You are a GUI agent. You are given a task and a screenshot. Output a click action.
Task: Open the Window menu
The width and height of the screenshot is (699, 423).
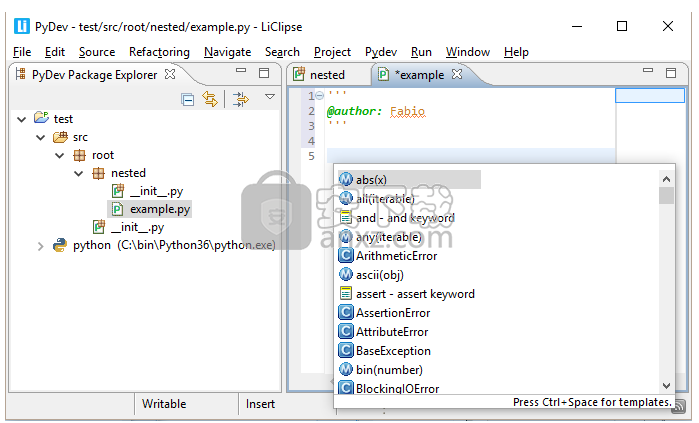pos(468,52)
